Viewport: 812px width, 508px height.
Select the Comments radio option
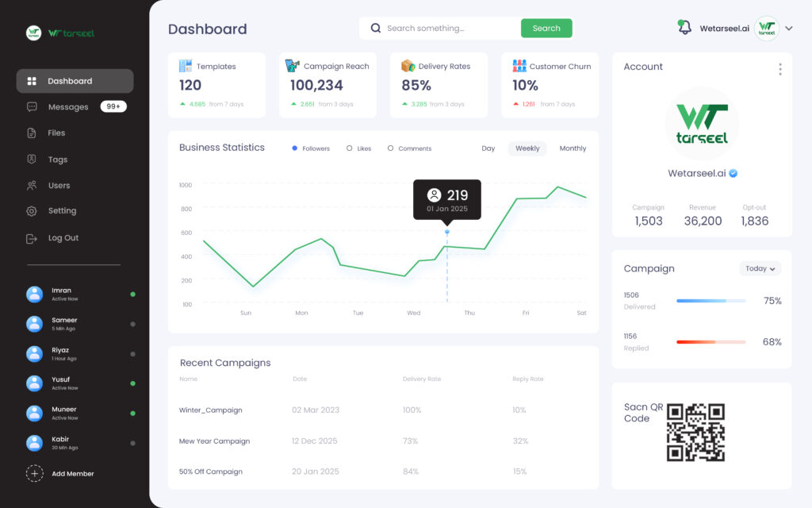click(390, 148)
